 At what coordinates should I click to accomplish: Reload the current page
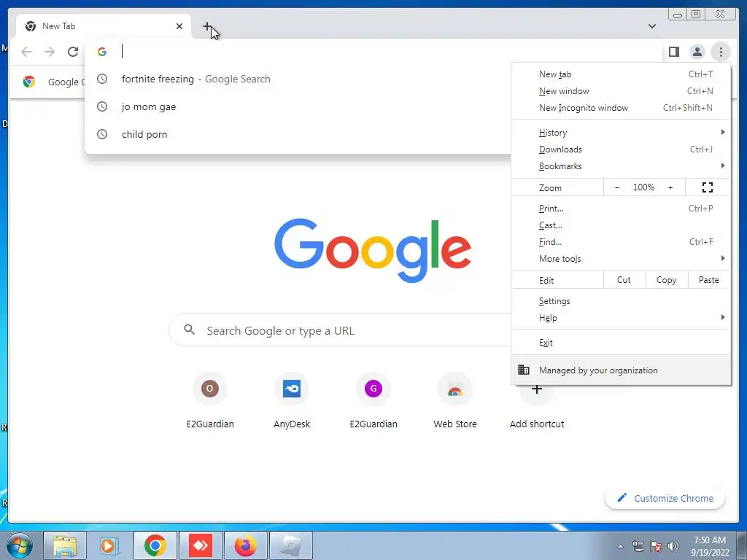(73, 52)
